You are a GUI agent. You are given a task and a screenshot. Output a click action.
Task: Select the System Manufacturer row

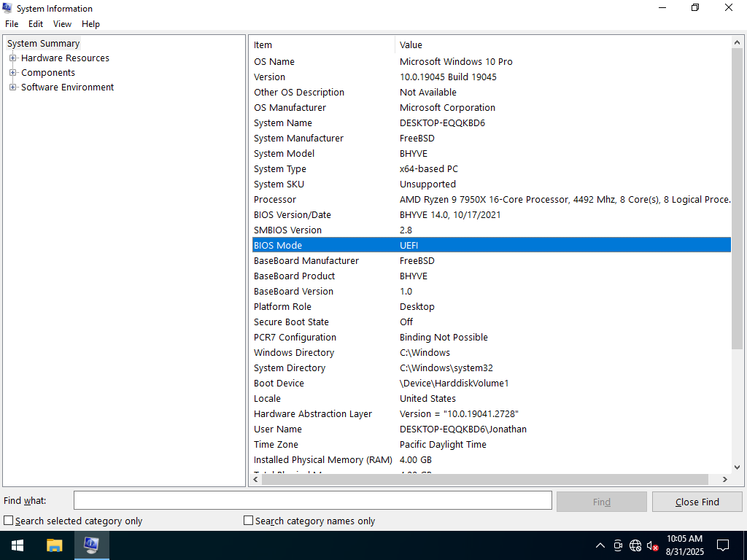coord(491,138)
